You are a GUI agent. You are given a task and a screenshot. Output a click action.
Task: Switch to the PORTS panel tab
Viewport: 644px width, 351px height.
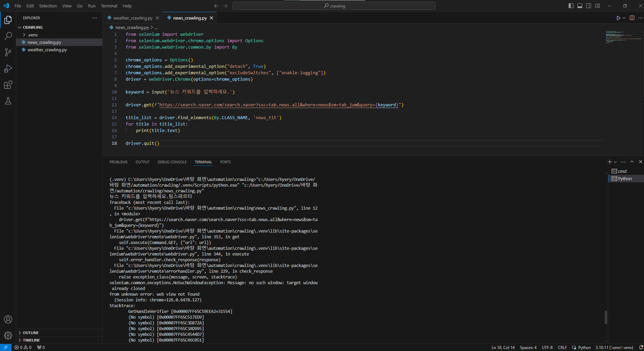point(226,162)
